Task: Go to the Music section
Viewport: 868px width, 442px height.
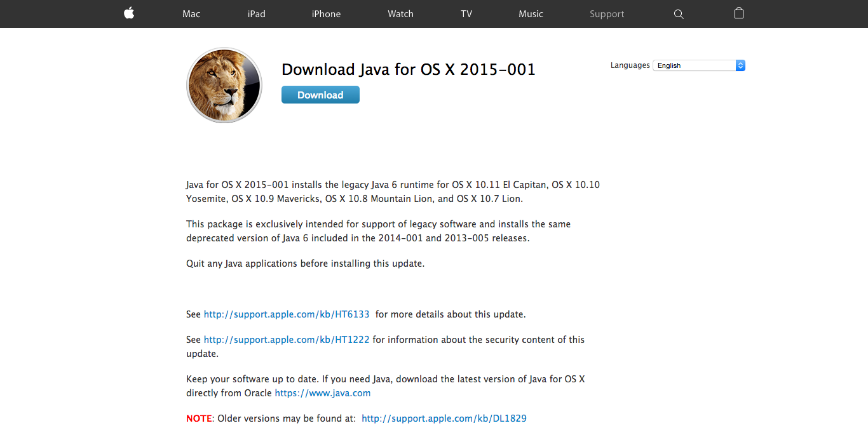Action: click(531, 14)
